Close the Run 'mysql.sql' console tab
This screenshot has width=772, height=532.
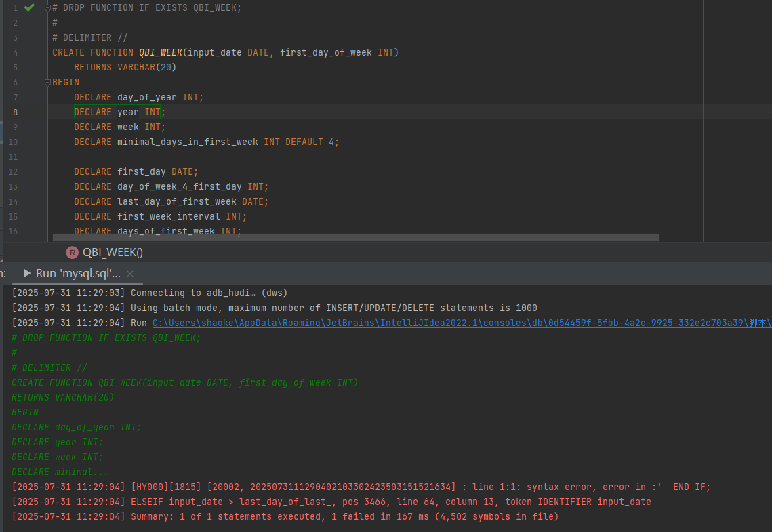(x=130, y=274)
